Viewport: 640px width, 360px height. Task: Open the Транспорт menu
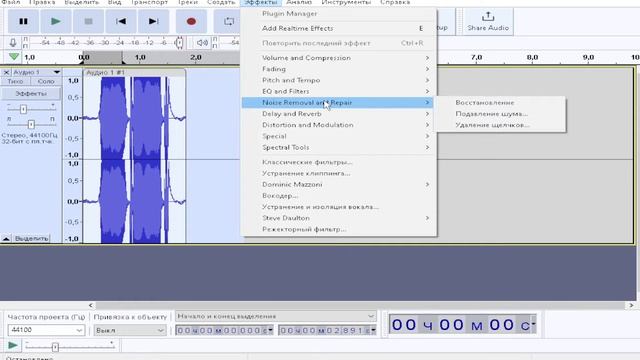(149, 2)
